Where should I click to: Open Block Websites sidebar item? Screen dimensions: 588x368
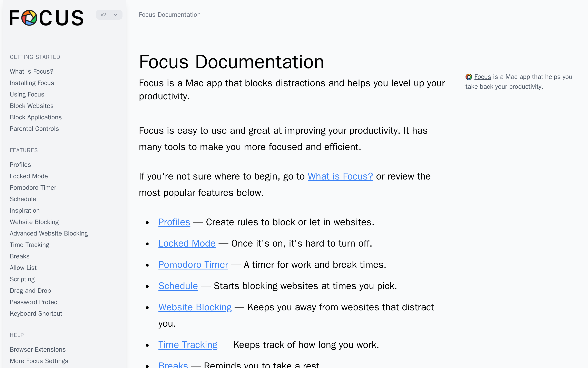pyautogui.click(x=32, y=106)
